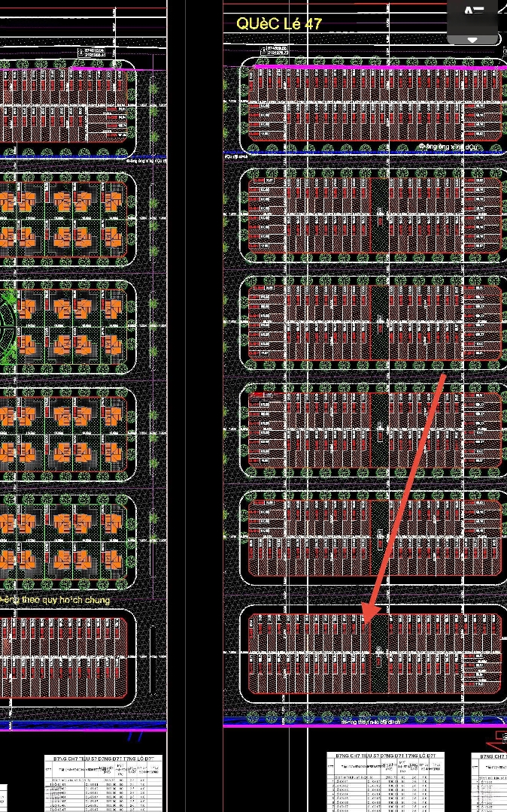Click the magenta boundary line above top-right block
Viewport: 507px width, 812px height.
[376, 67]
